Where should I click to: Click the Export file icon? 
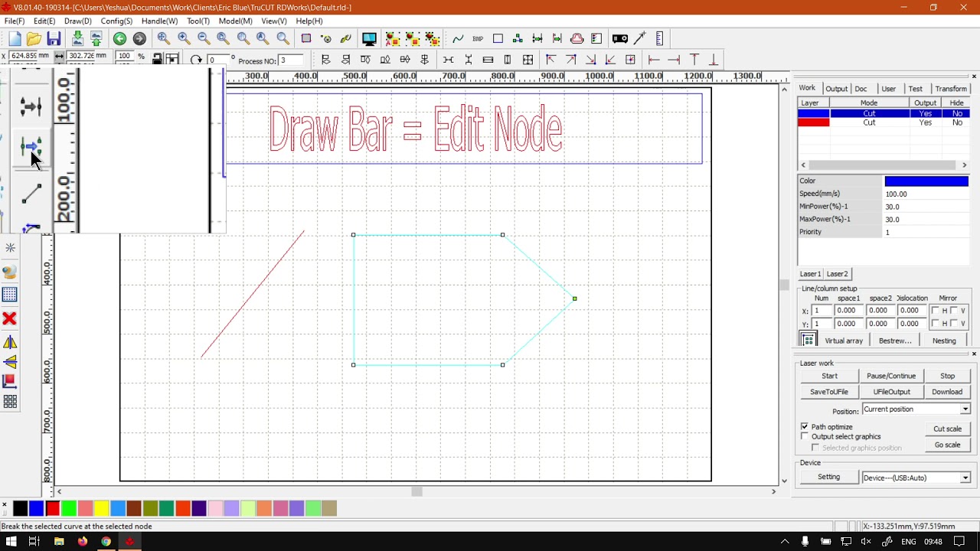click(96, 39)
